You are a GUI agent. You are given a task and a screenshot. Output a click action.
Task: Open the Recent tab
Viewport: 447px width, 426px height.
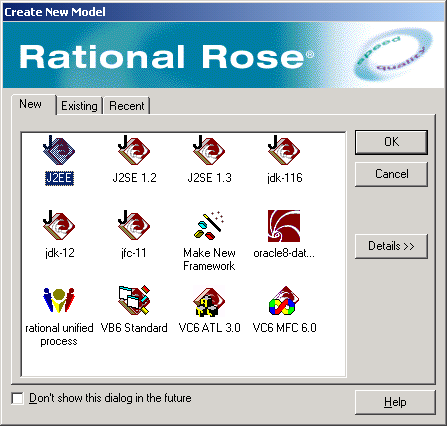(x=127, y=106)
